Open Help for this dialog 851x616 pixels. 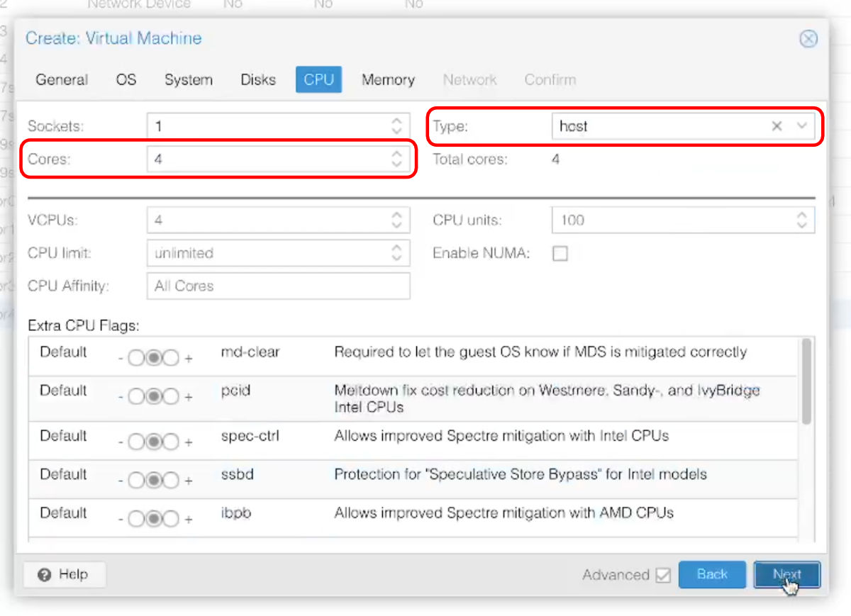[64, 575]
